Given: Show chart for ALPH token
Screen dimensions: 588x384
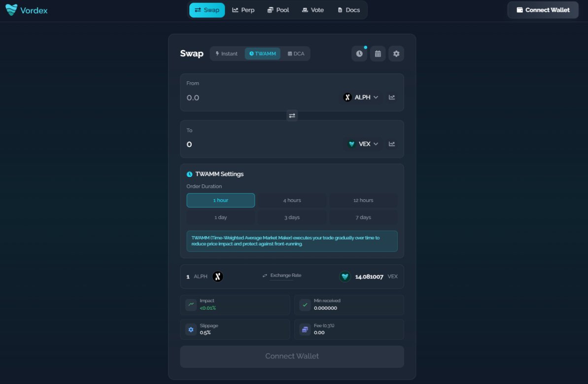Looking at the screenshot, I should 392,97.
